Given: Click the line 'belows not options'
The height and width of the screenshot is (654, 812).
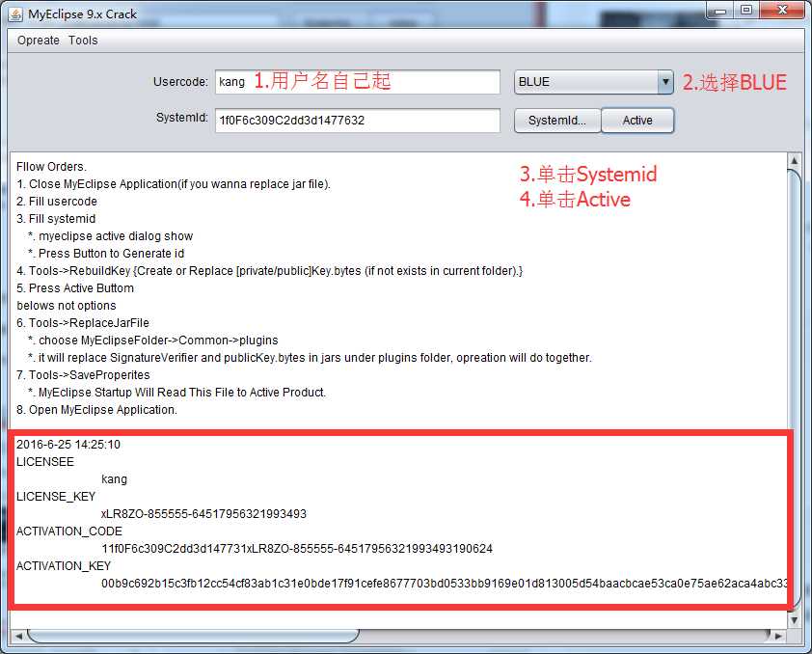Looking at the screenshot, I should 67,306.
